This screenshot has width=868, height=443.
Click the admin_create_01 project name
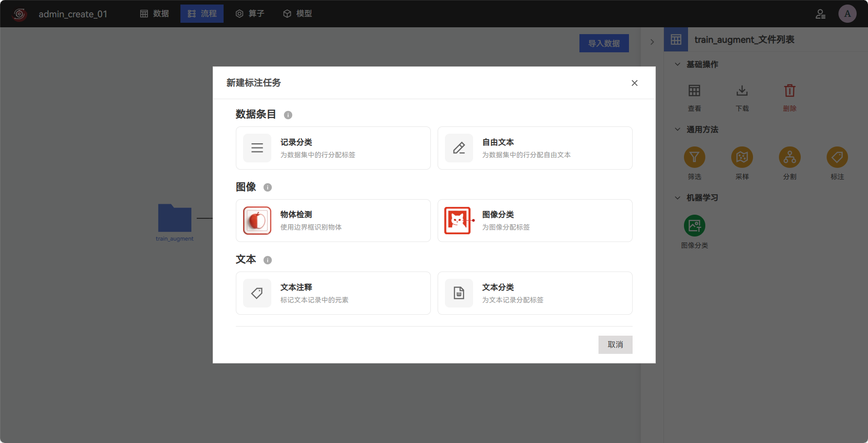tap(73, 14)
